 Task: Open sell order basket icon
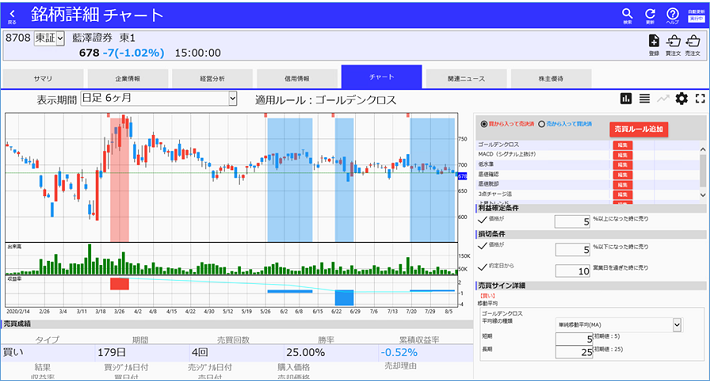coord(693,44)
